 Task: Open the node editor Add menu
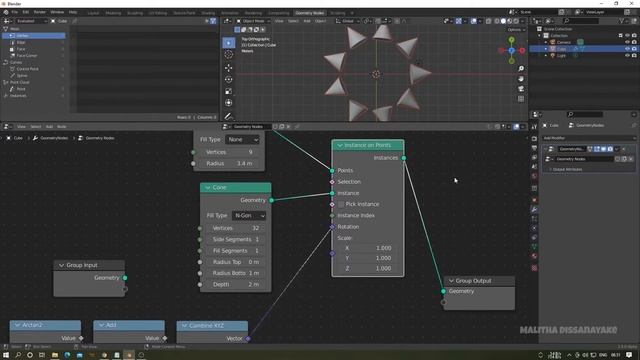(49, 127)
